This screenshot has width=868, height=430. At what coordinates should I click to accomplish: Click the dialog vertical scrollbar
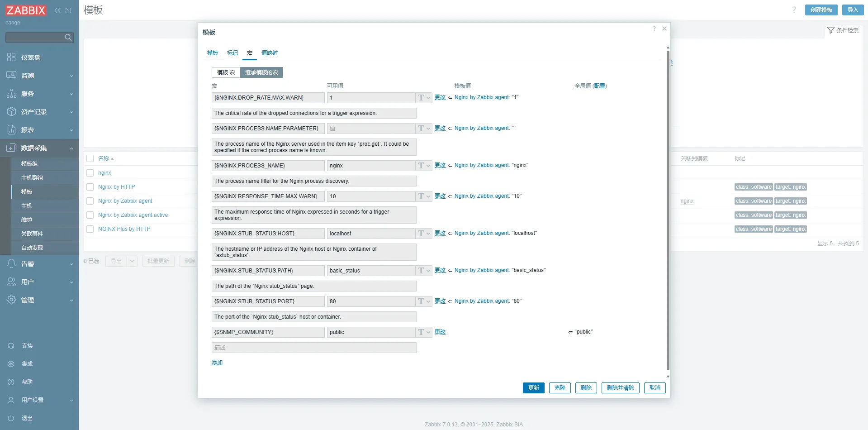pos(668,210)
